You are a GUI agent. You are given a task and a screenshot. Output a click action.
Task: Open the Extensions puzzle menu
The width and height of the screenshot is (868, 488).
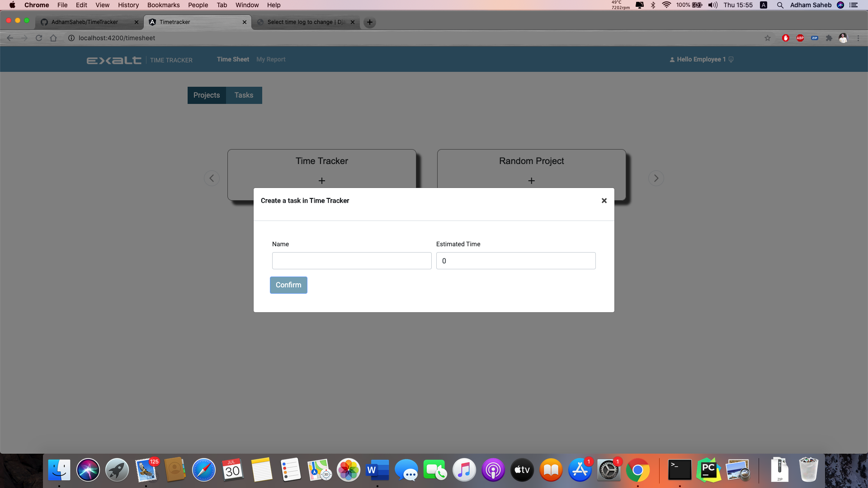(829, 38)
